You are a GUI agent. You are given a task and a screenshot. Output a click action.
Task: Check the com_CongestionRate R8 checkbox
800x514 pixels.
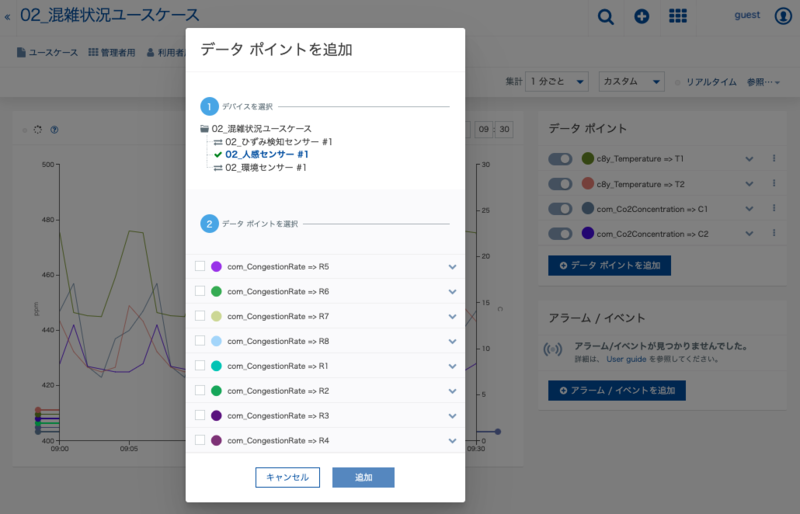coord(200,340)
